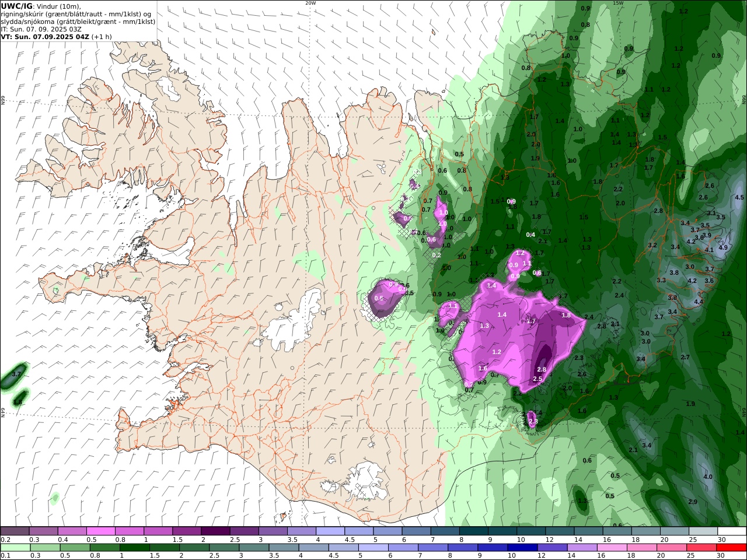Click the 'Vindur (10m),' header text
The image size is (747, 560).
coord(60,6)
